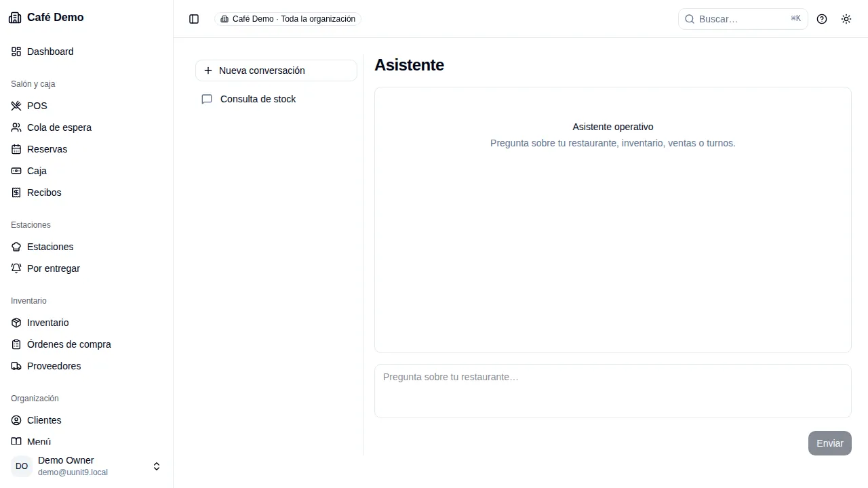Click the Asistente page heading
The image size is (868, 488).
tap(409, 65)
